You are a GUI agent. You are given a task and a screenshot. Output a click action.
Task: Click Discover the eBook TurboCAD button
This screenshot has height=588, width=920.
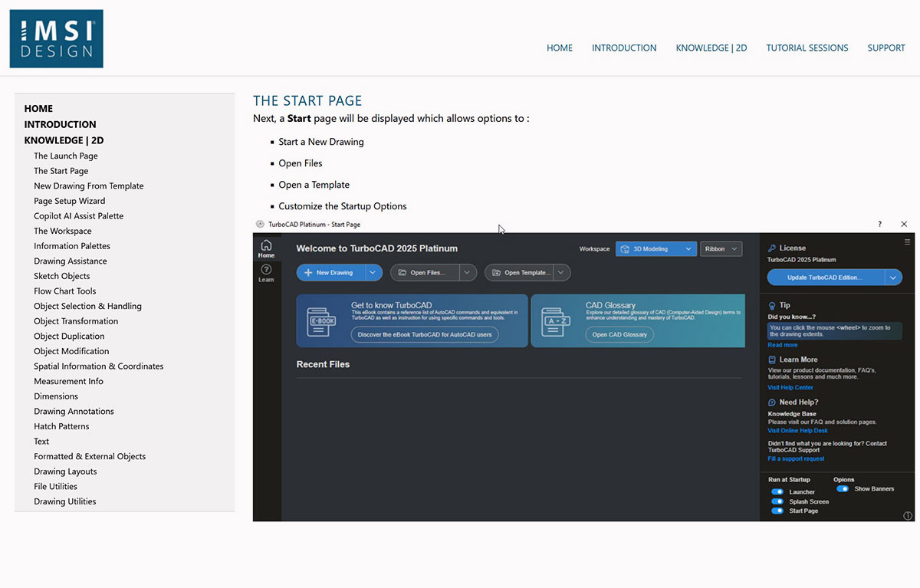click(x=425, y=334)
